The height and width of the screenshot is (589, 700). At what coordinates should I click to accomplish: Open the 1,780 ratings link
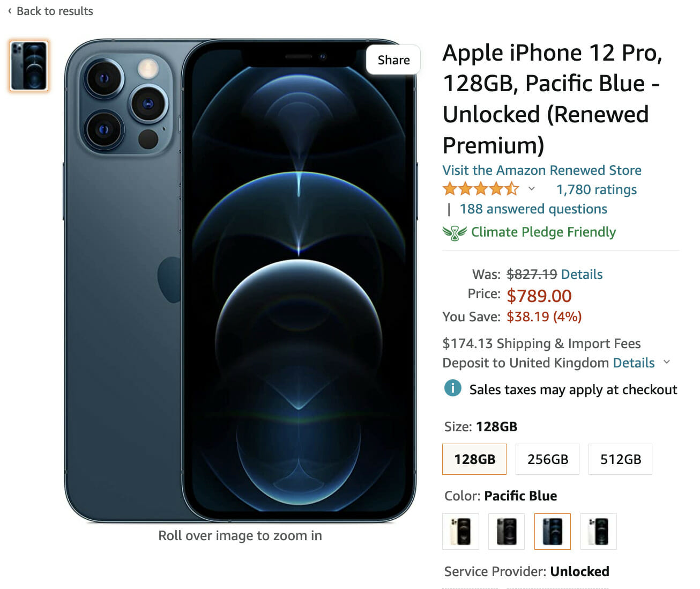tap(596, 189)
